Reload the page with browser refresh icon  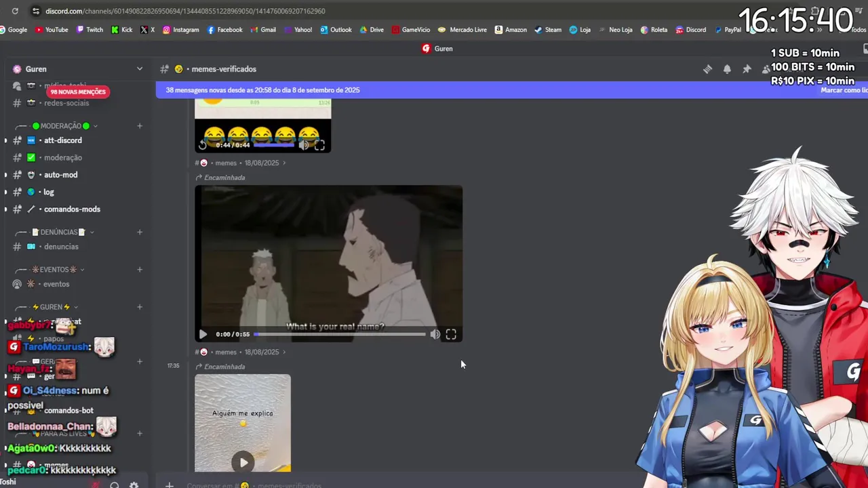15,11
